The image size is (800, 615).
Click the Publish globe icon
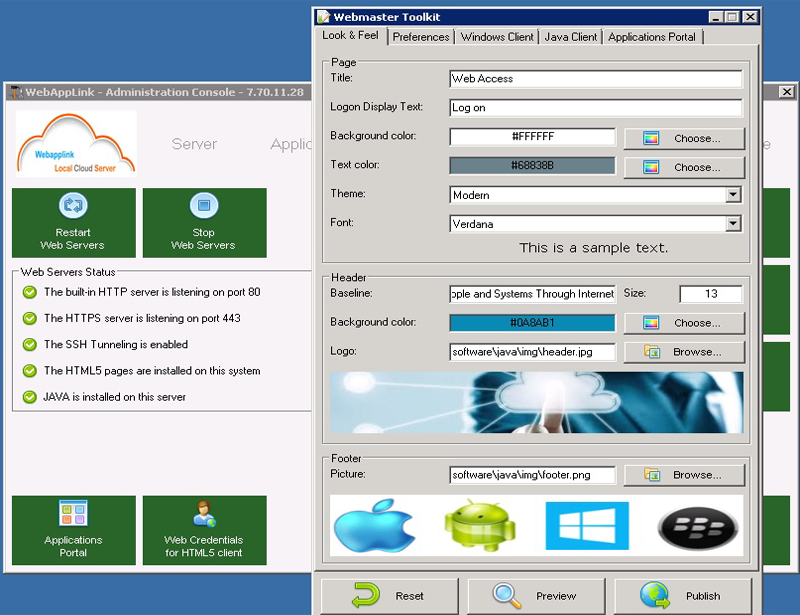click(655, 595)
